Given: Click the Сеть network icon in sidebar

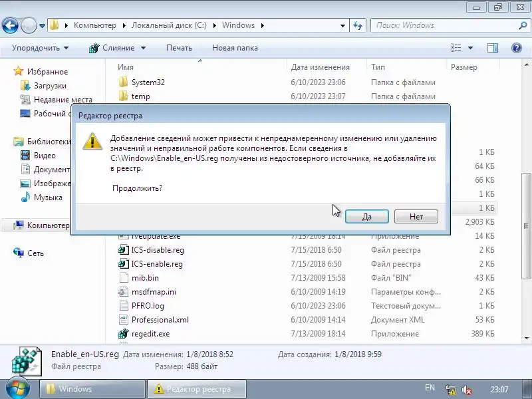Looking at the screenshot, I should pos(19,253).
